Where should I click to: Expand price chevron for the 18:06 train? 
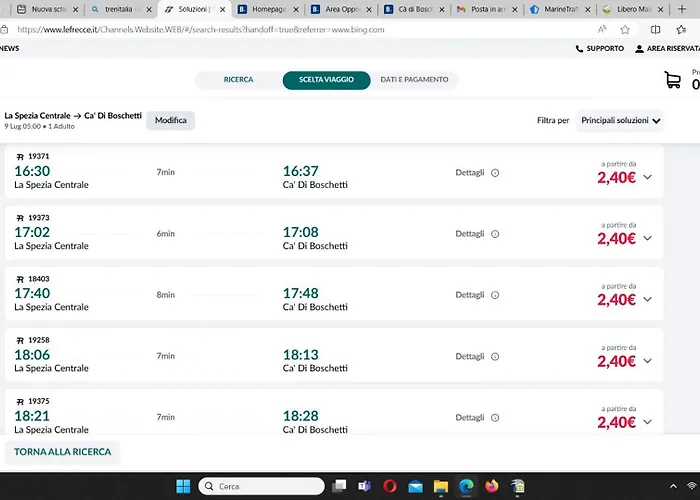[x=647, y=361]
